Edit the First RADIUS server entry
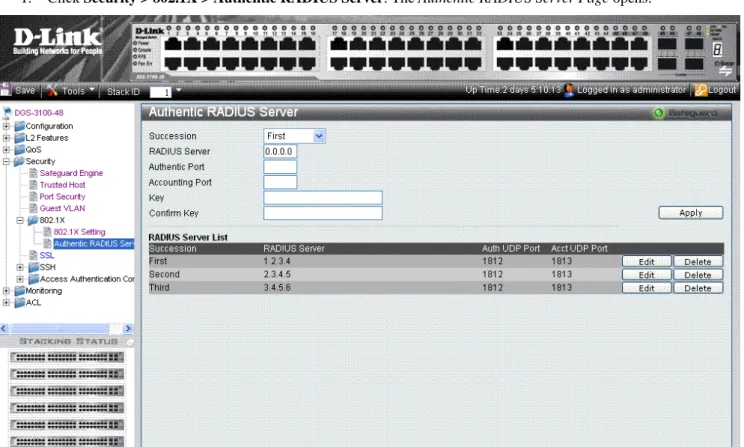744x447 pixels. point(646,261)
